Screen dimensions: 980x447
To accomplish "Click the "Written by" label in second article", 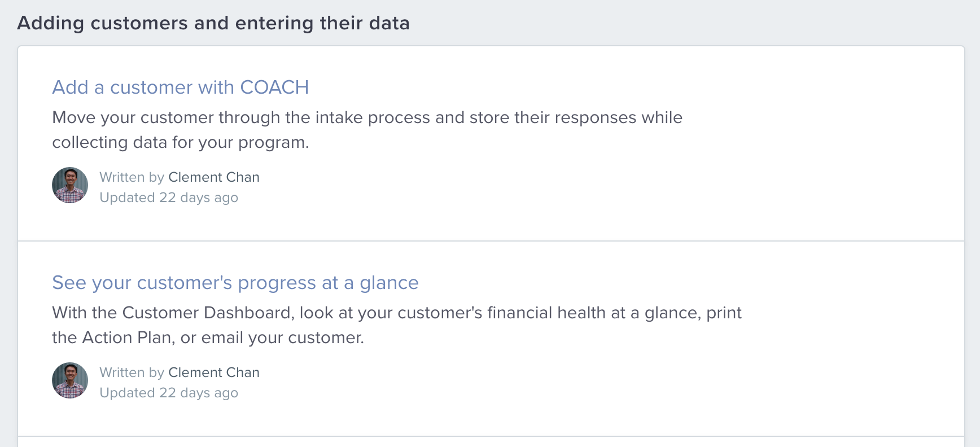I will tap(132, 373).
